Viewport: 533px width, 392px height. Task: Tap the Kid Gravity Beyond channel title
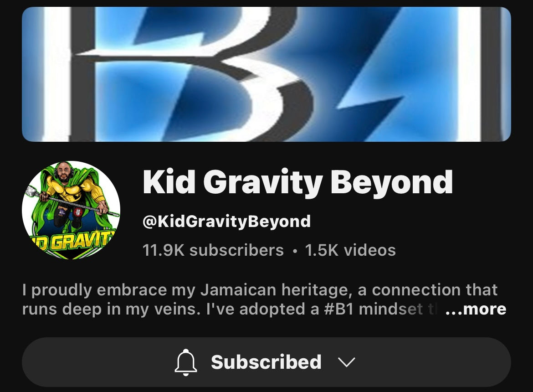coord(298,182)
